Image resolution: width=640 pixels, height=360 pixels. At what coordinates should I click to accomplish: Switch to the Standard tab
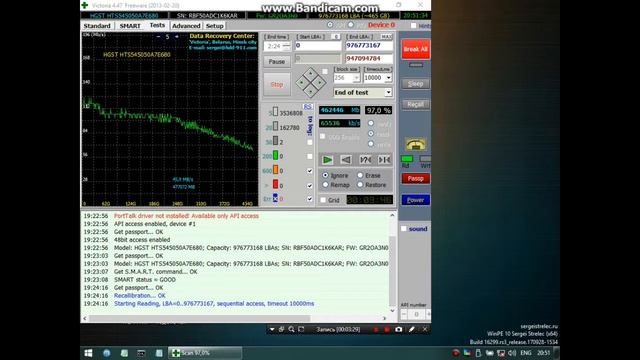(x=97, y=26)
